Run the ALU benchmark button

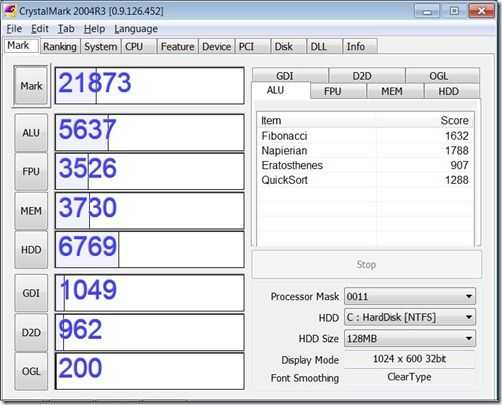[31, 133]
